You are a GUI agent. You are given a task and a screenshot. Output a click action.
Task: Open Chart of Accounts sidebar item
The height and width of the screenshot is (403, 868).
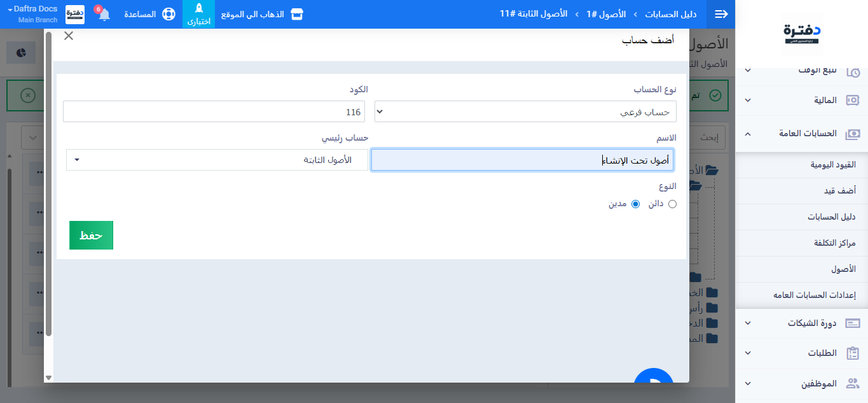coord(802,216)
